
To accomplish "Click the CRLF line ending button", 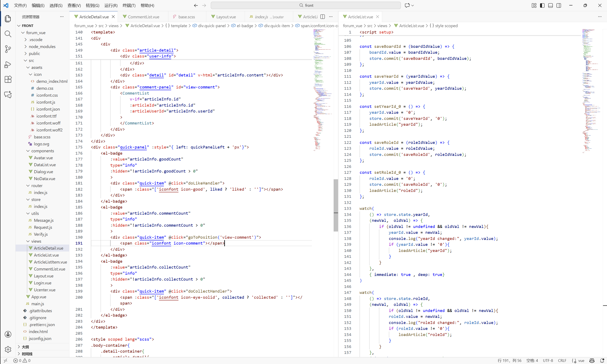I will tap(562, 361).
